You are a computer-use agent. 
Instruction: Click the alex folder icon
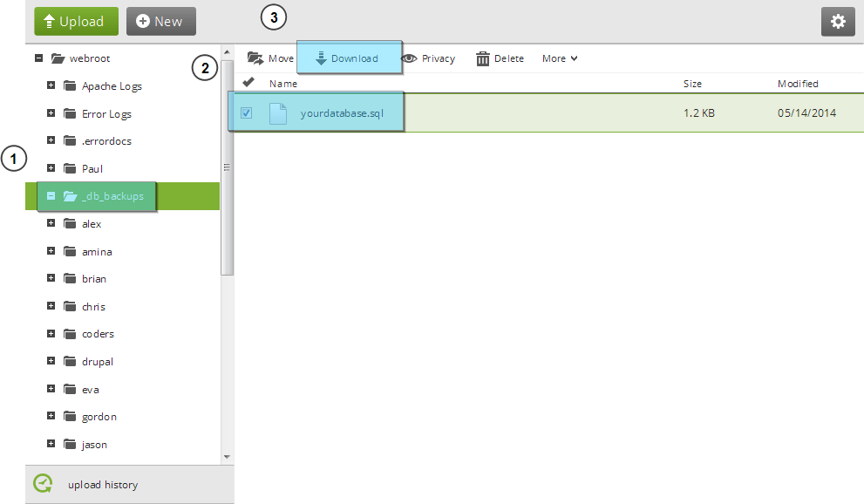(70, 223)
